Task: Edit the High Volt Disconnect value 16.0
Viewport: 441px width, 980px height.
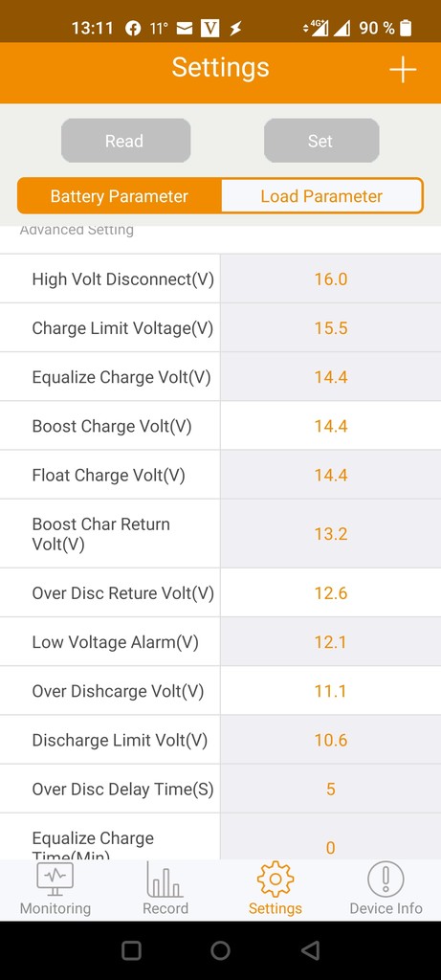Action: click(x=330, y=278)
